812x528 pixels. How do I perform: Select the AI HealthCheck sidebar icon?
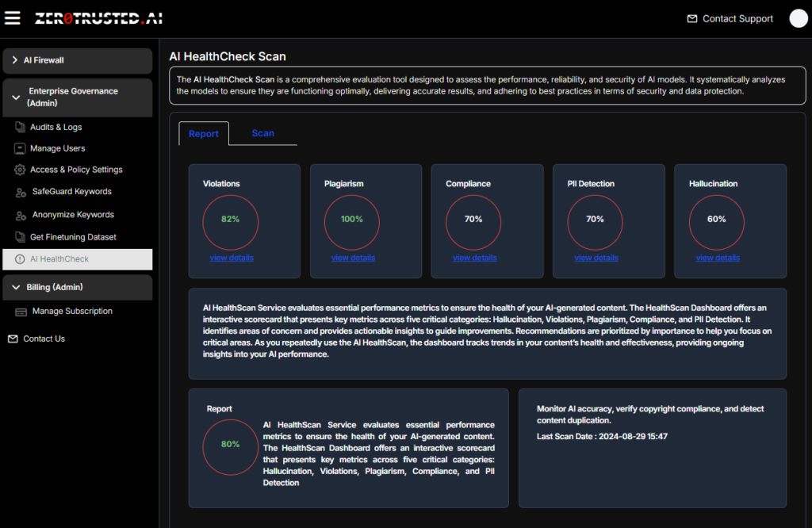pos(18,259)
